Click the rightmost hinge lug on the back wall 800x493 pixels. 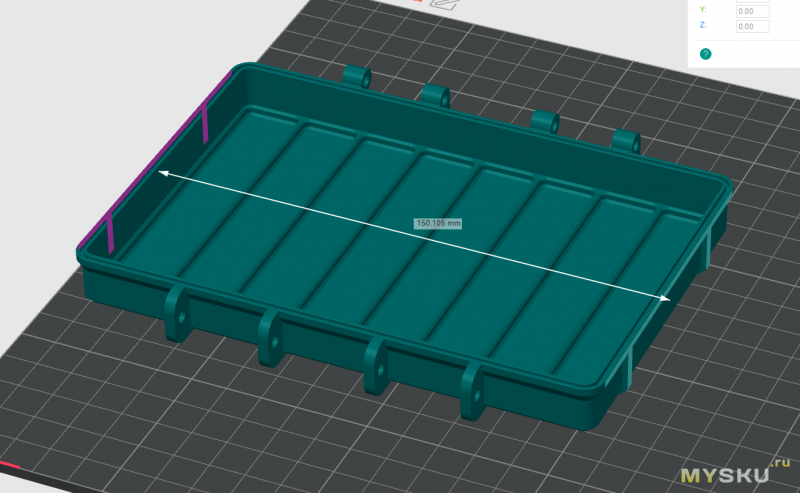(x=626, y=141)
